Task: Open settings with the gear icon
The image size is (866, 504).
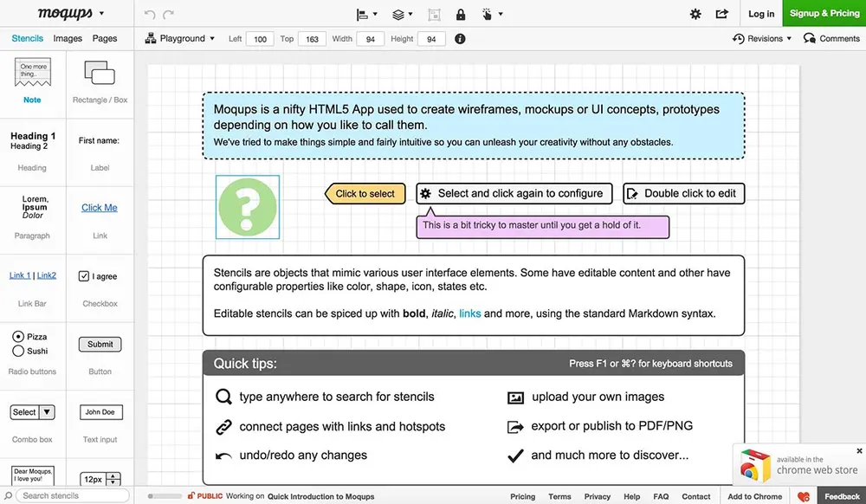Action: point(695,15)
